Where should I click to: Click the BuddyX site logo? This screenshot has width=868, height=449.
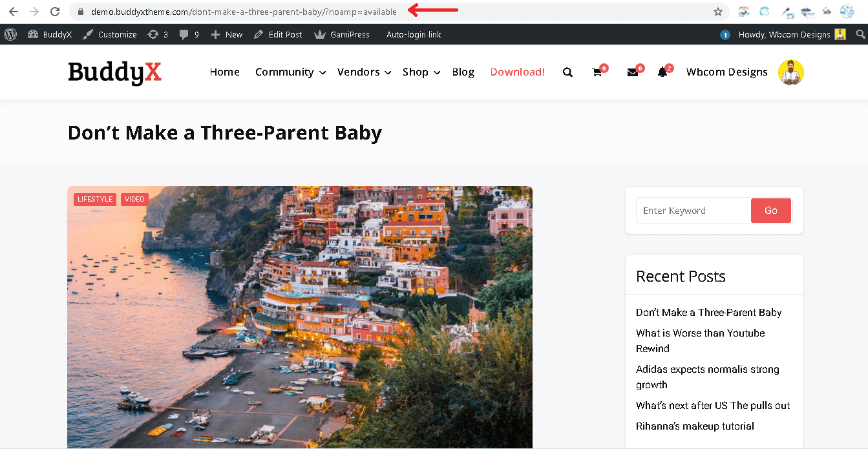115,72
